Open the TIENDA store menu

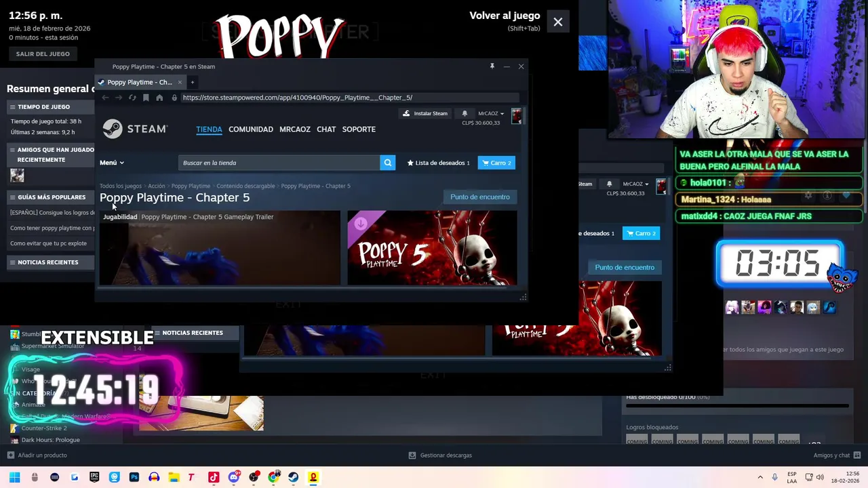click(209, 129)
